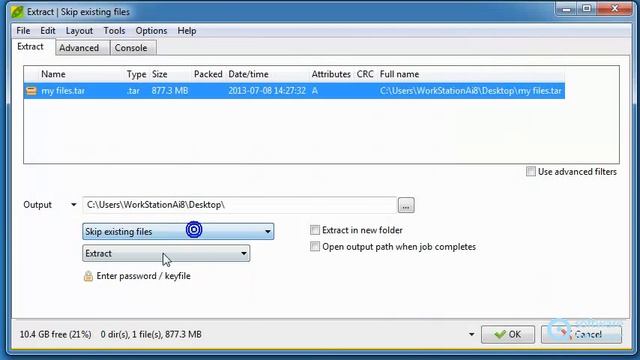
Task: Click the 10.4 GB free status text
Action: [x=56, y=334]
